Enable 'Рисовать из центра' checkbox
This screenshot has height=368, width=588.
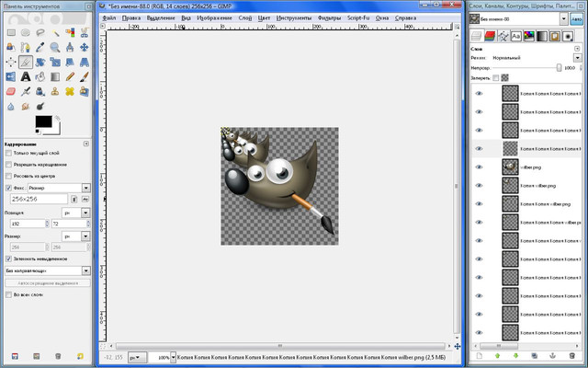[8, 176]
